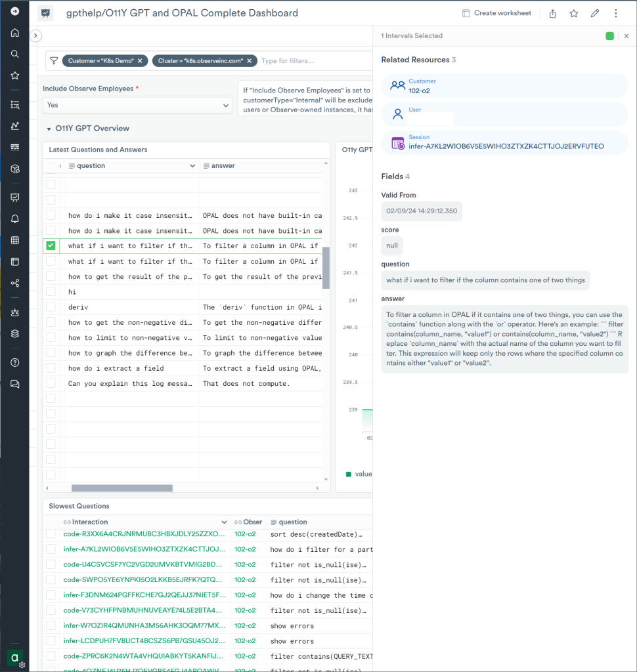This screenshot has height=672, width=637.
Task: Open the code-U4CSVCSF7YC2VGD2 interaction link
Action: tap(143, 564)
